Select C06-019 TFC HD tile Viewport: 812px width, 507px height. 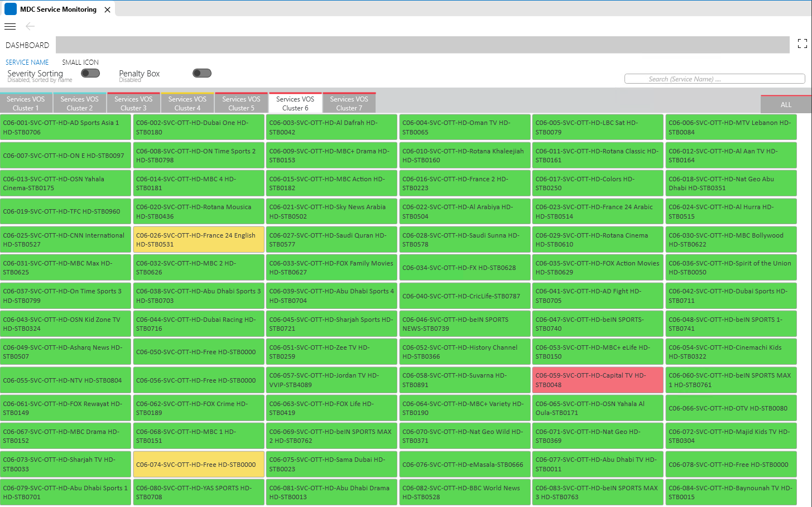(x=65, y=211)
